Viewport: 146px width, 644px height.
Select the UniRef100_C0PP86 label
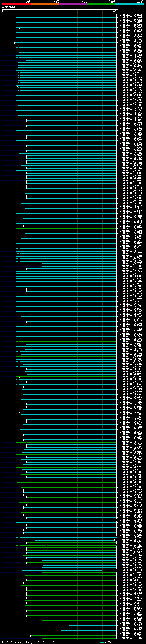click(131, 623)
